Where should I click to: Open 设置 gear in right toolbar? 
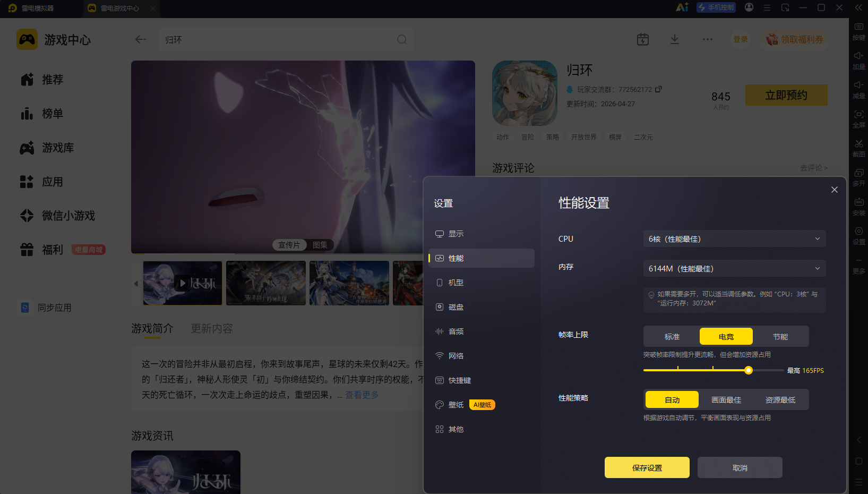click(859, 236)
